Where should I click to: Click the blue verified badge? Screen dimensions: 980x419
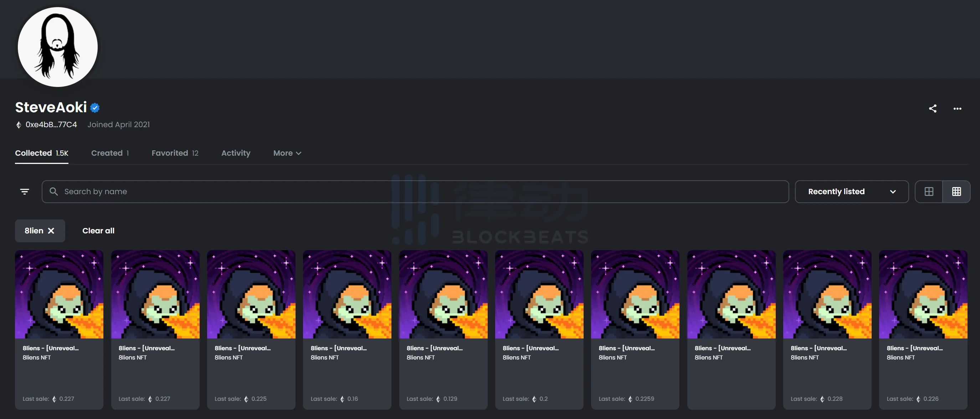[x=95, y=108]
